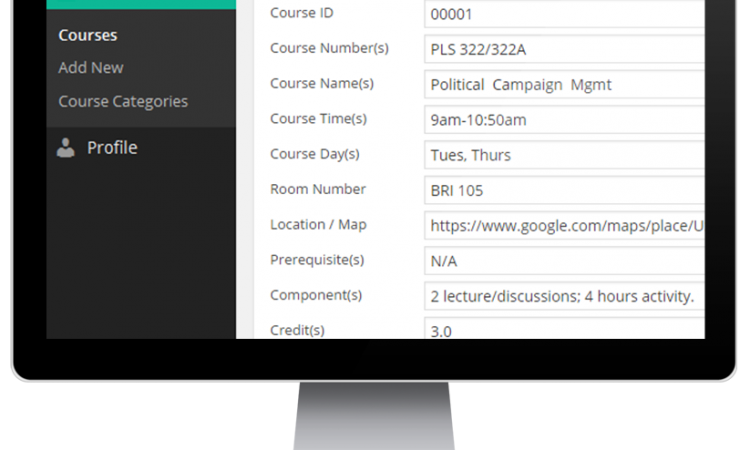The image size is (750, 450).
Task: Select the Political Campaign Mgmt name field
Action: tap(564, 85)
